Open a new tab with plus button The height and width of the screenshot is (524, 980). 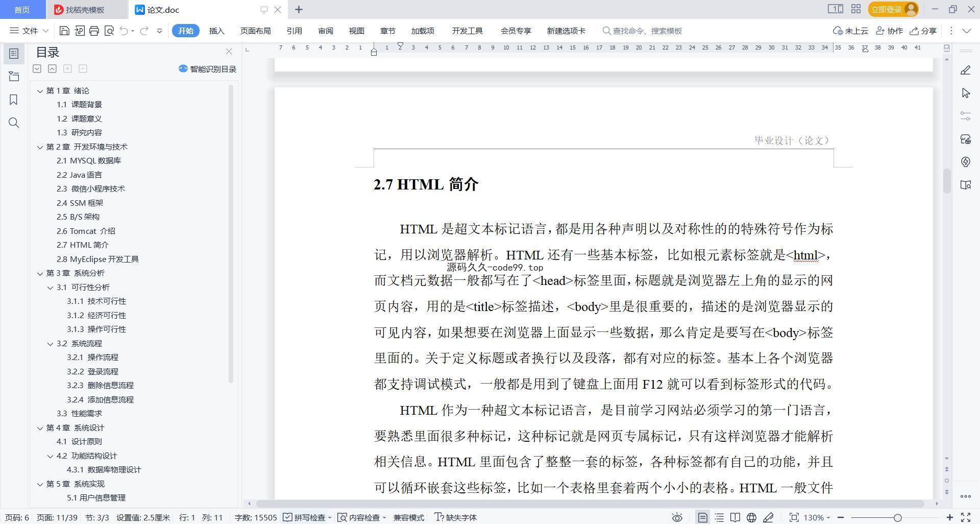299,10
